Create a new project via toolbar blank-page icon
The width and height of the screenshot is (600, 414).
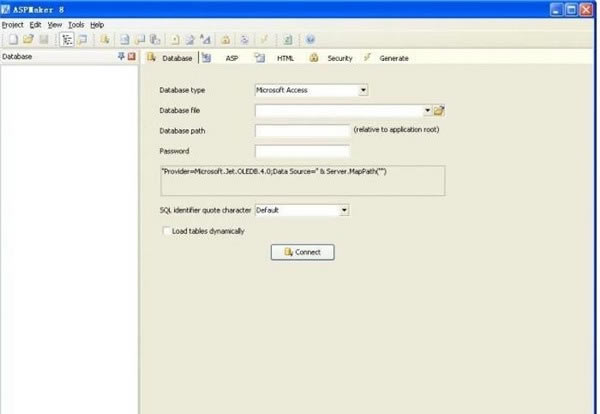pos(13,39)
